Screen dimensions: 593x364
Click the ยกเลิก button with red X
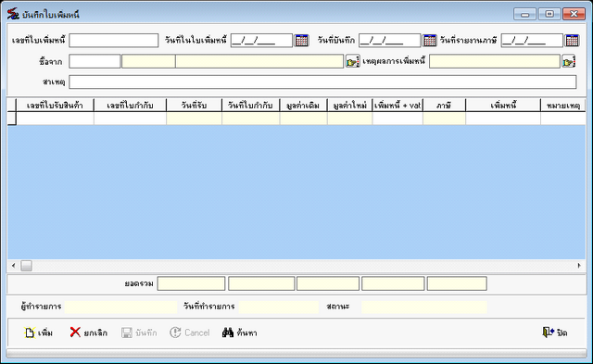(x=89, y=333)
